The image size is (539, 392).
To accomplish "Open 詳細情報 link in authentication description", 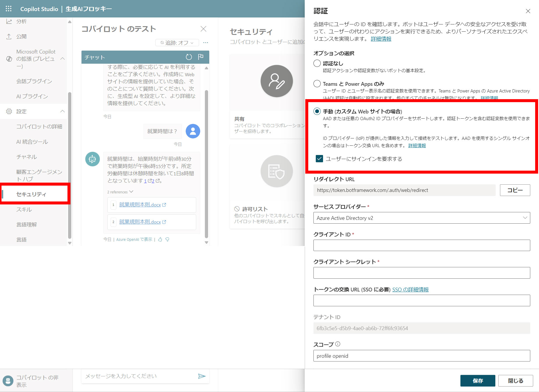I will point(381,39).
